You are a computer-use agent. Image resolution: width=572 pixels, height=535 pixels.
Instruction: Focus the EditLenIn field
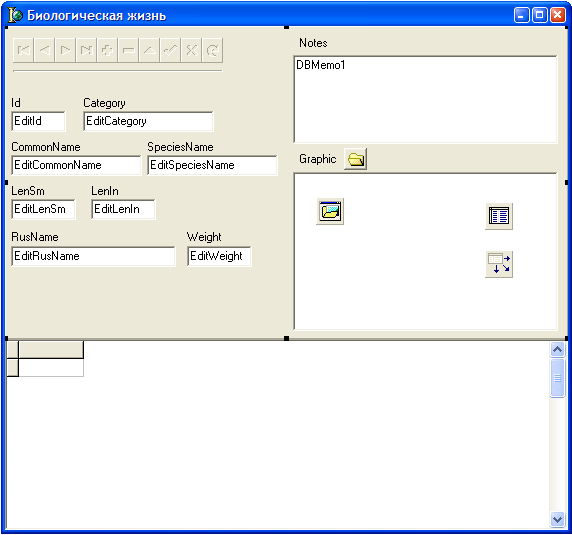(123, 209)
